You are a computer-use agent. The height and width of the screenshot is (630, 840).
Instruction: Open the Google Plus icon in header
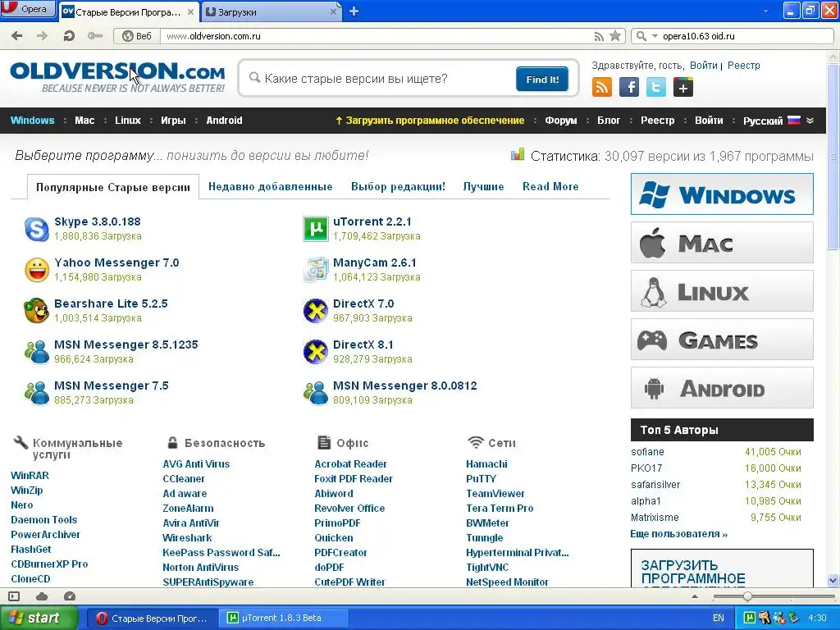[x=683, y=87]
